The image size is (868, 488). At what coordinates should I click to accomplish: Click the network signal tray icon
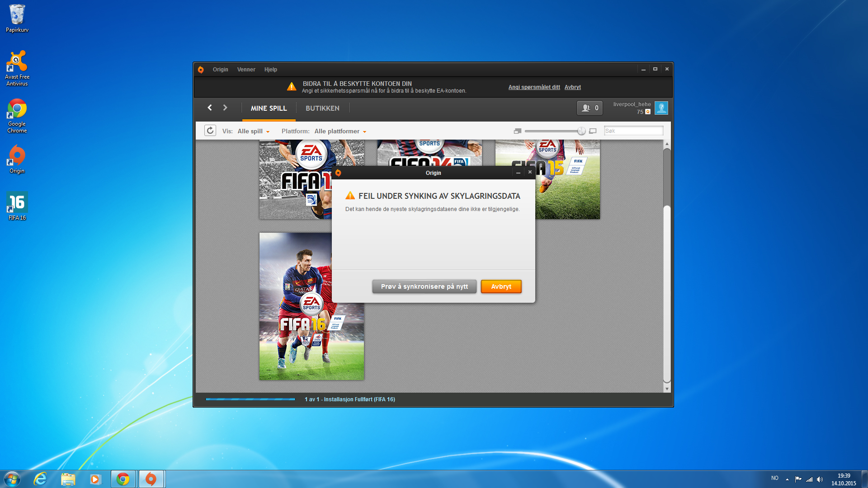point(809,479)
